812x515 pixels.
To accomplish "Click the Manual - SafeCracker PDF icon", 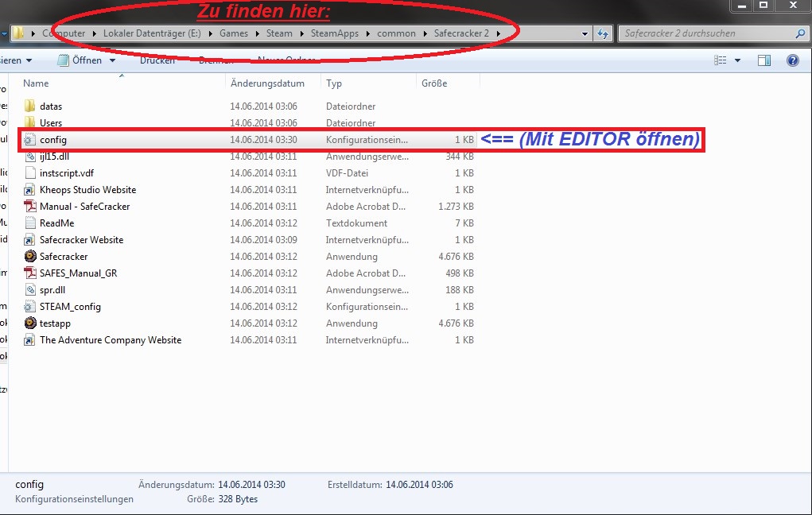I will coord(30,207).
